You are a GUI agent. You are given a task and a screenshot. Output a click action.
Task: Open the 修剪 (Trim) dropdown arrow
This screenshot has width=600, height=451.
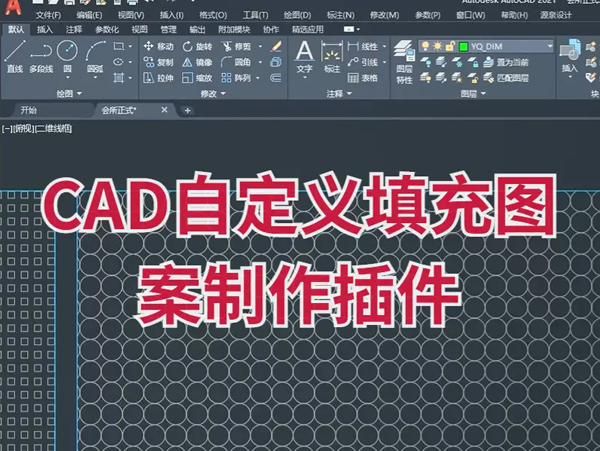tap(261, 47)
